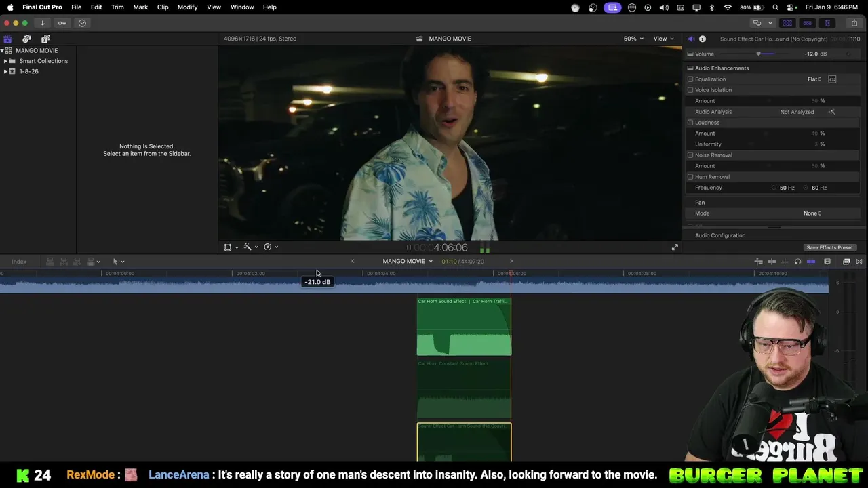Open the Pan Mode None dropdown
This screenshot has width=868, height=488.
812,213
